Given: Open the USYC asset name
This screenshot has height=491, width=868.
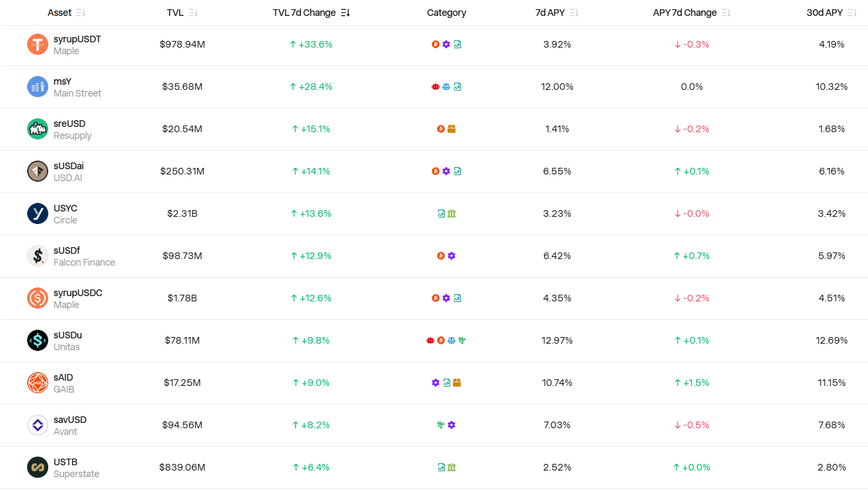Looking at the screenshot, I should pyautogui.click(x=65, y=208).
